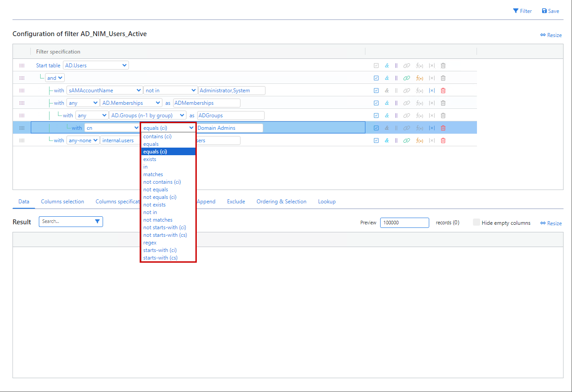Viewport: 572px width, 392px height.
Task: Choose 'regex' from the open operator list
Action: tap(150, 243)
